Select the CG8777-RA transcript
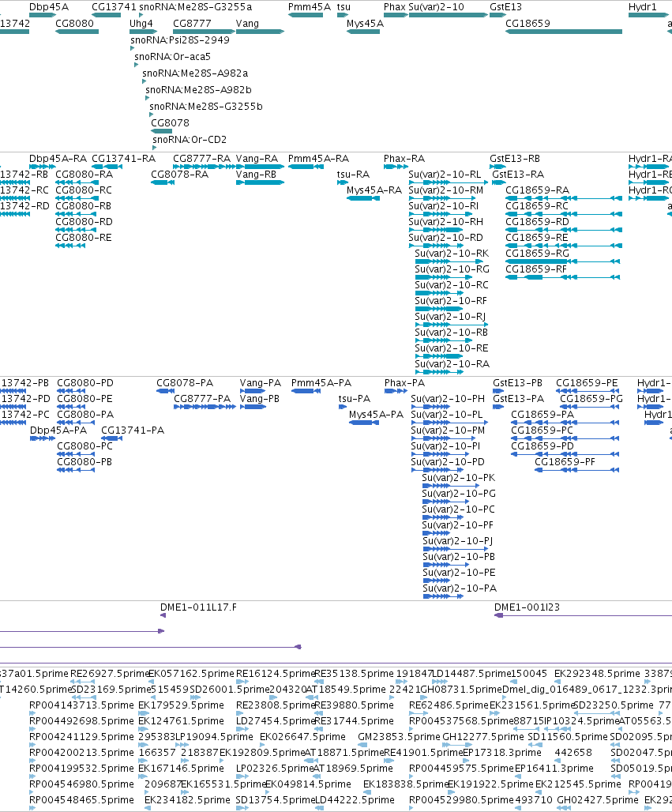Screen dimensions: 672x812 point(202,159)
